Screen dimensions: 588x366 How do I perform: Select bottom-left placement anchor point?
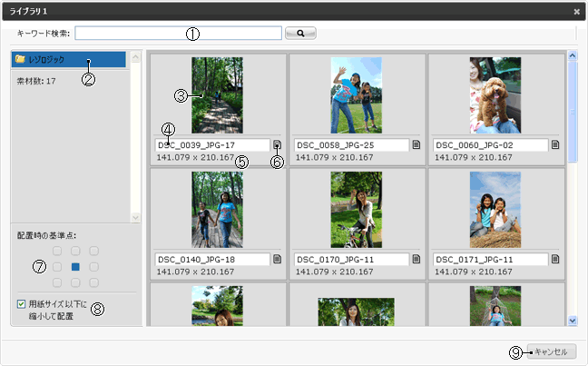point(57,282)
